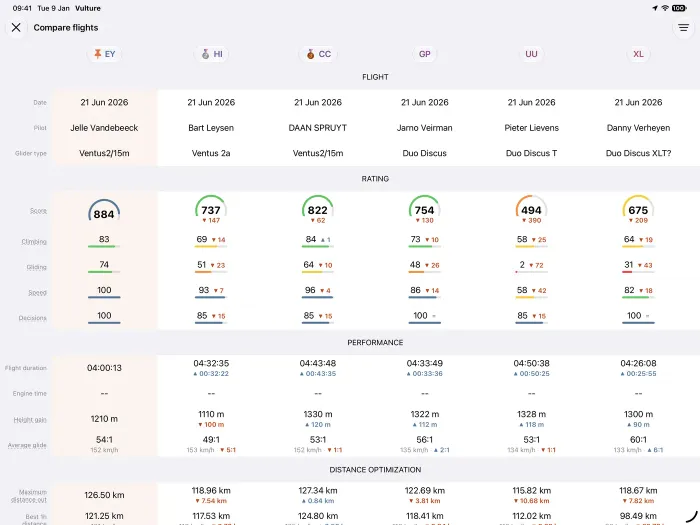700x525 pixels.
Task: Tap the battery indicator in status bar
Action: click(x=679, y=8)
